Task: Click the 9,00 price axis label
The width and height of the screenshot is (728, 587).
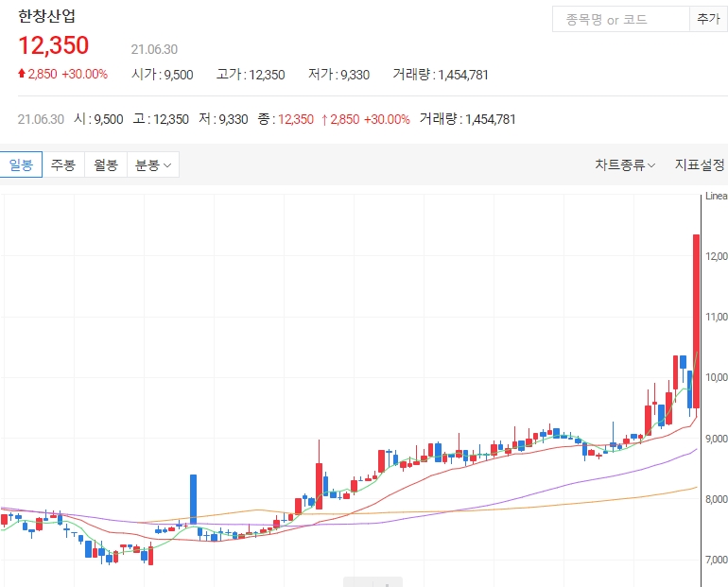Action: point(717,439)
